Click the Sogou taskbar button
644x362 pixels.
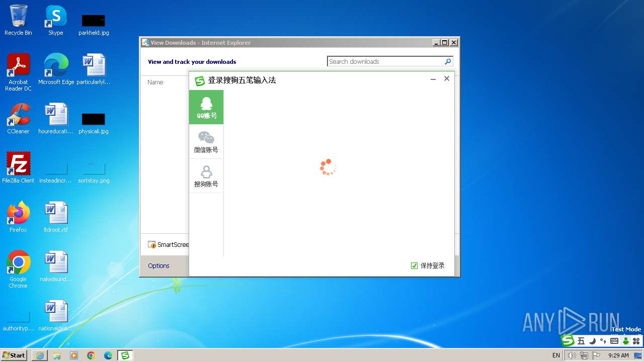[x=125, y=355]
